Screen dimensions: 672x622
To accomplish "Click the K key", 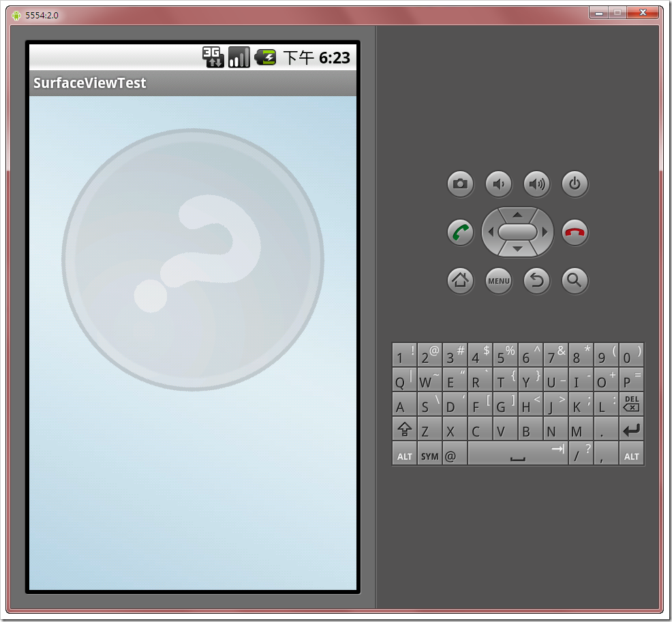I will [581, 404].
